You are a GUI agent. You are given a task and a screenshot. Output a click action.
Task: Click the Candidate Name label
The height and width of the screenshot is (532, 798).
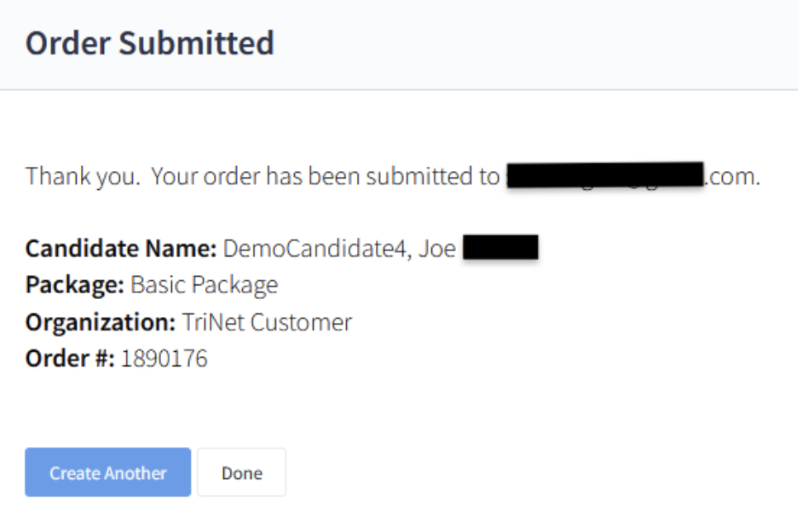(121, 248)
